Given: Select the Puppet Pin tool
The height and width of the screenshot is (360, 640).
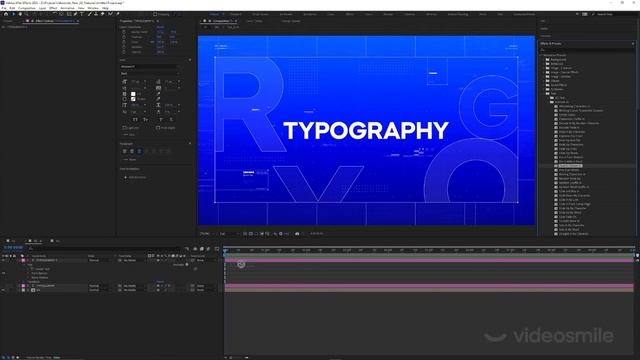Looking at the screenshot, I should tap(118, 14).
